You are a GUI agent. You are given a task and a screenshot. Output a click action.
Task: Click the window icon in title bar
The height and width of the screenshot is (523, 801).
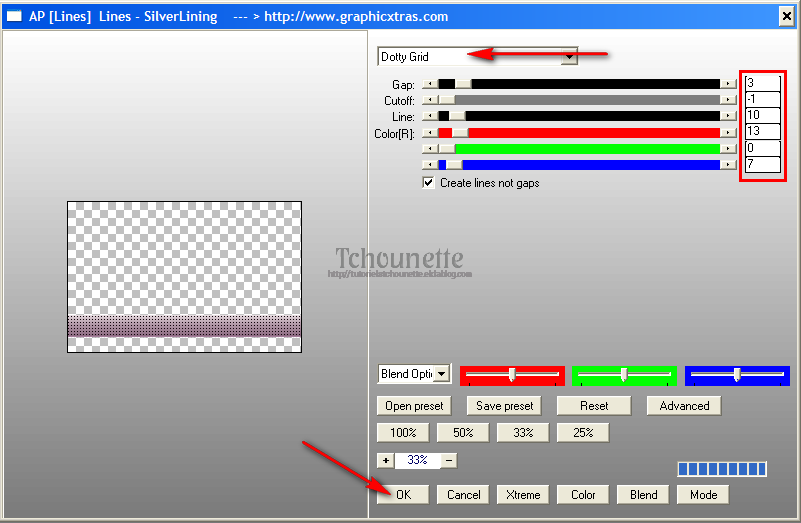coord(15,16)
